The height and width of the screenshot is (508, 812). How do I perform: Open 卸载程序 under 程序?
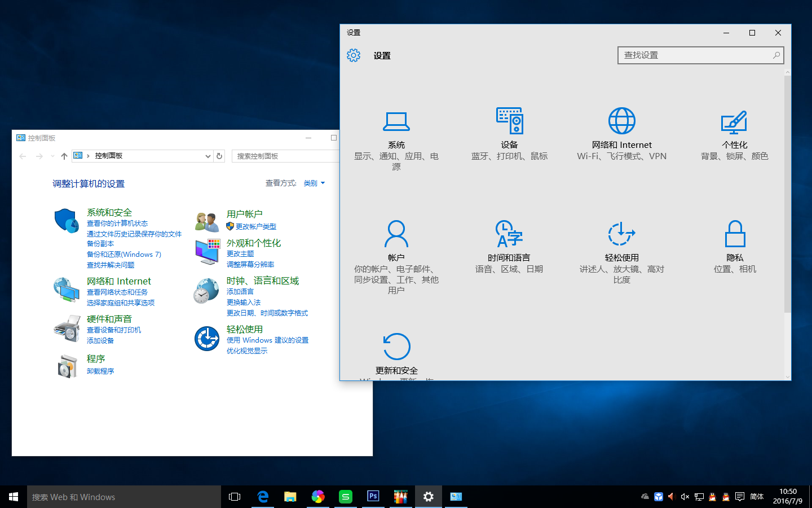coord(100,370)
